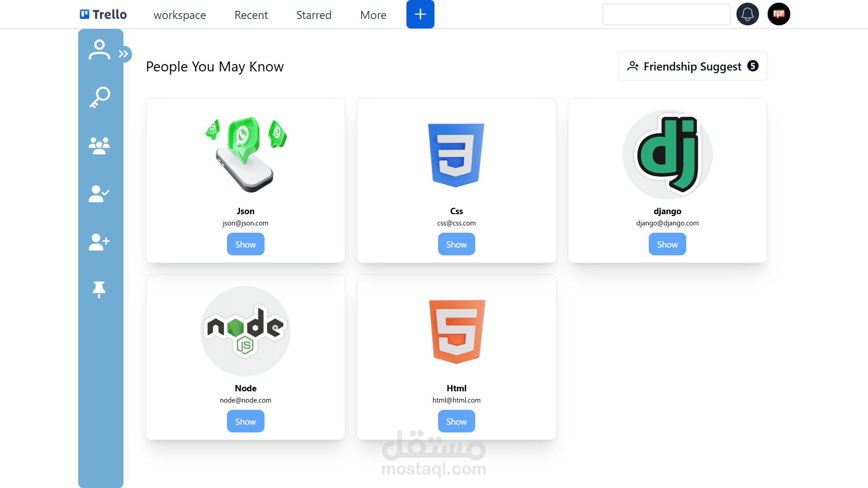The image size is (868, 488).
Task: Open the Recent menu
Action: pyautogui.click(x=251, y=15)
